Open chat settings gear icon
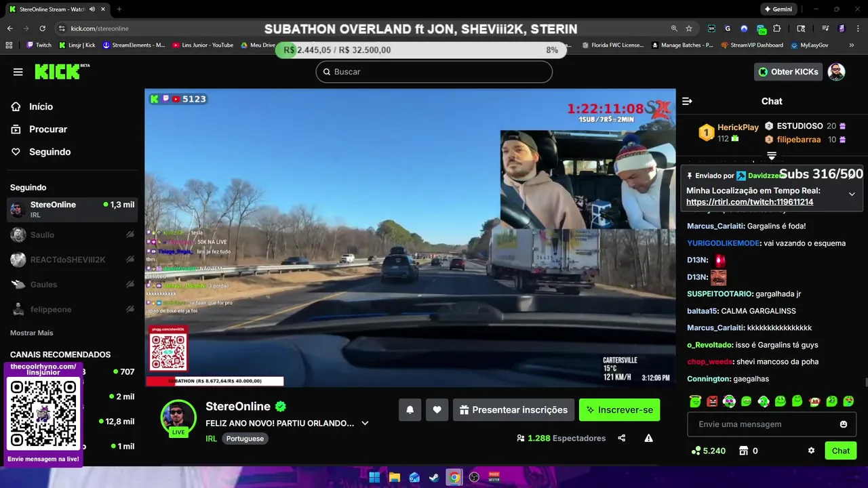The height and width of the screenshot is (488, 868). (811, 451)
